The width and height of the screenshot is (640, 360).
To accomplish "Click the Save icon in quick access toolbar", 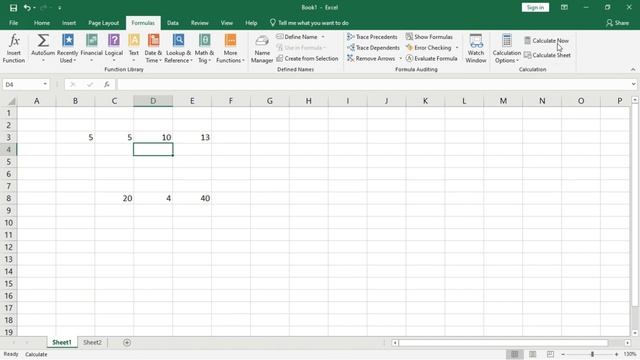I will [13, 8].
